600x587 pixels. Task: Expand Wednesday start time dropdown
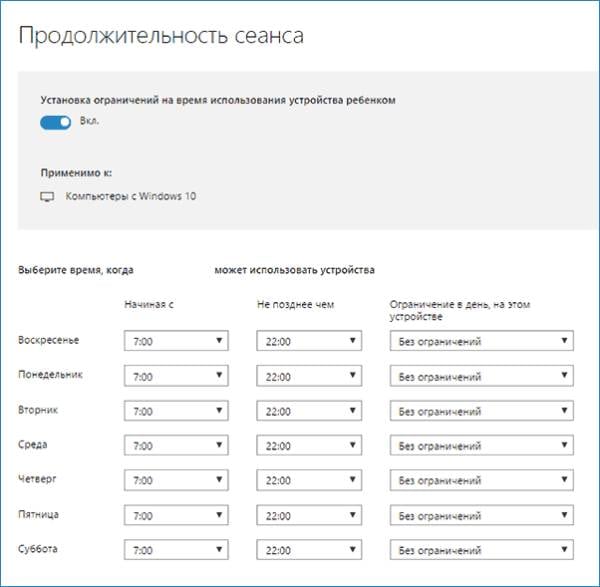[x=177, y=446]
